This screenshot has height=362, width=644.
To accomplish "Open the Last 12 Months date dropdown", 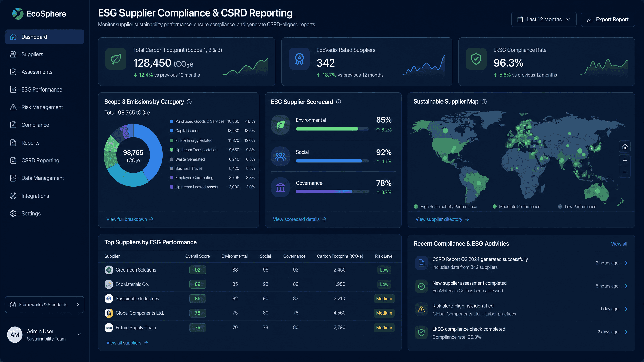I will (544, 19).
